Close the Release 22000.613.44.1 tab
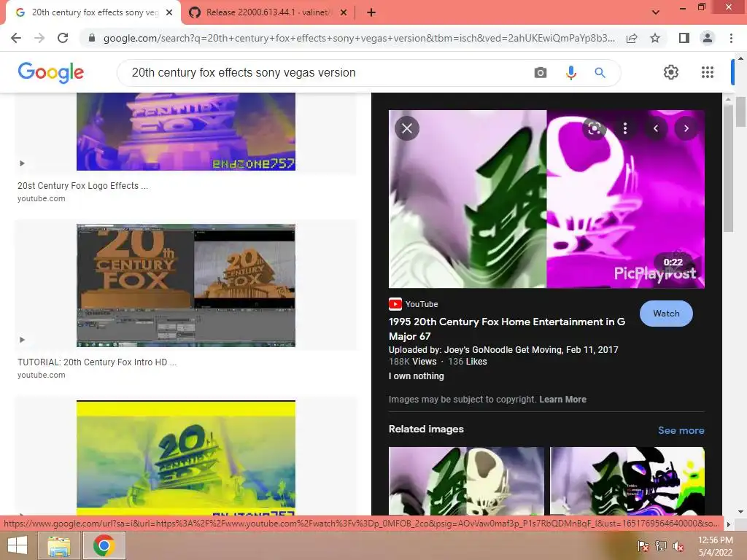Screen dimensions: 747x560 tap(344, 12)
